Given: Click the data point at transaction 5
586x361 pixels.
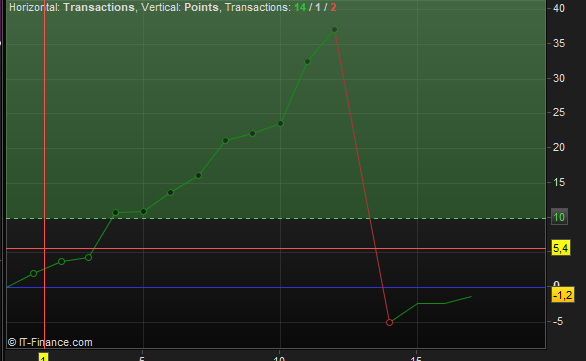Looking at the screenshot, I should coord(144,212).
